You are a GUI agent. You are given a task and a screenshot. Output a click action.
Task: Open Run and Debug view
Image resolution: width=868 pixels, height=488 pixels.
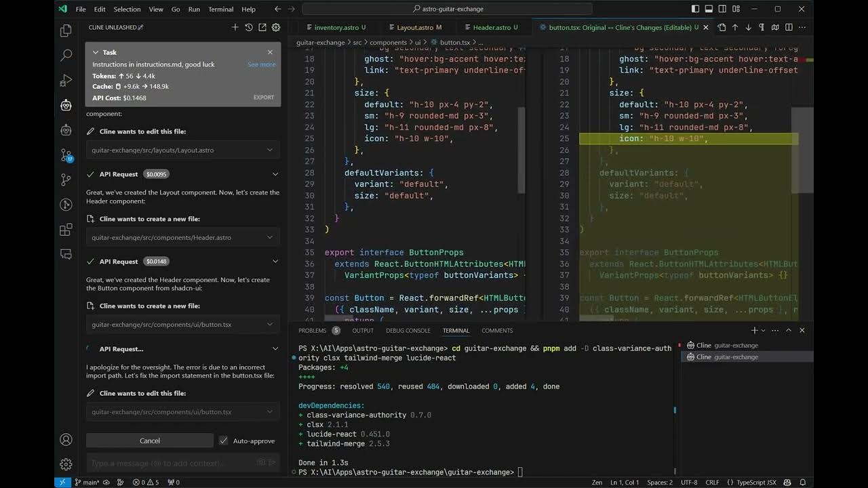[66, 81]
